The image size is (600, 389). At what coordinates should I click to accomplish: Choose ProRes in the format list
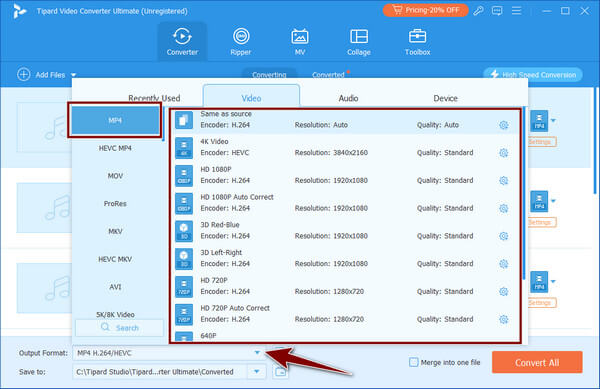click(115, 203)
